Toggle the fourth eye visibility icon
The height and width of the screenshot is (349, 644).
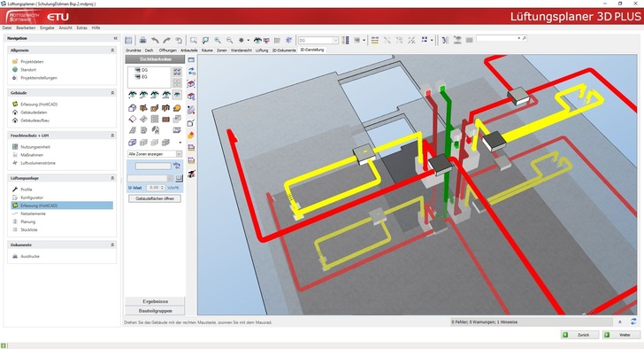[x=166, y=95]
